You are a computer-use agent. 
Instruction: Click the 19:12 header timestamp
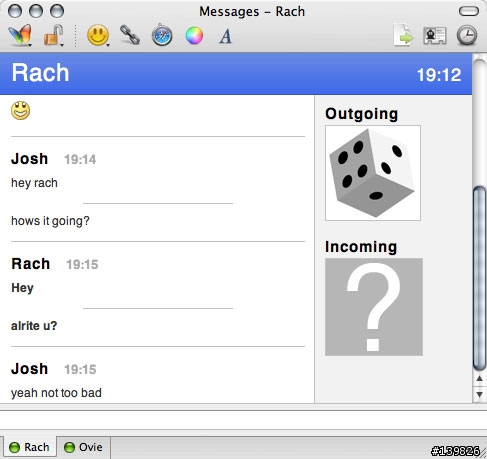pyautogui.click(x=439, y=75)
